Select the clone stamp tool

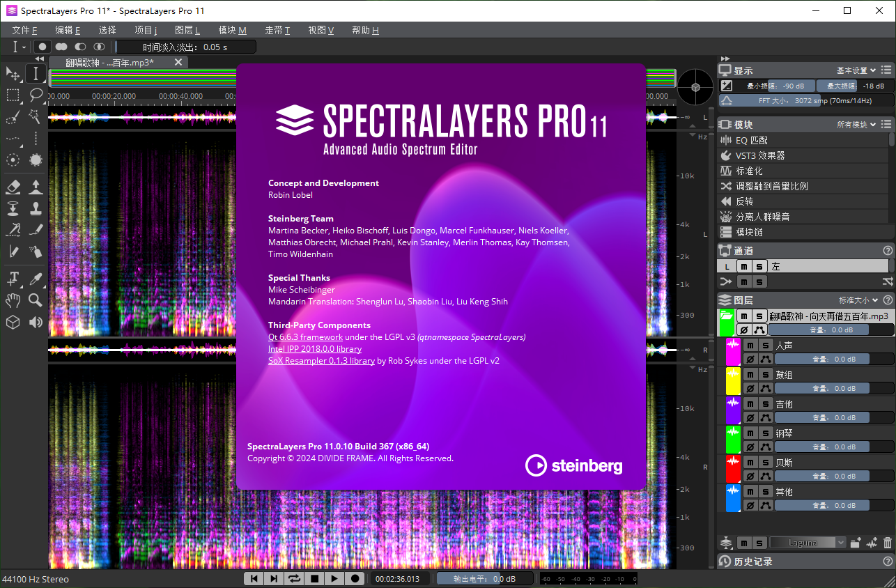[36, 208]
